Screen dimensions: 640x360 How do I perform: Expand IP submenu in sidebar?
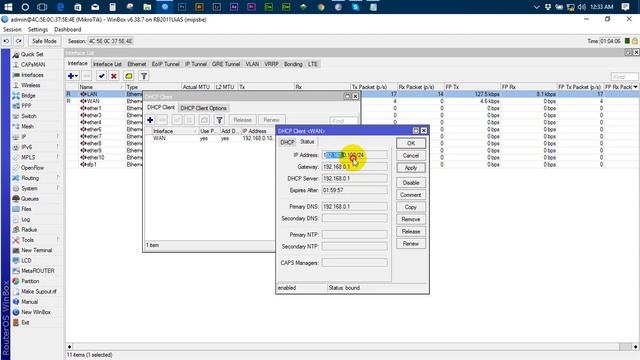click(x=58, y=137)
